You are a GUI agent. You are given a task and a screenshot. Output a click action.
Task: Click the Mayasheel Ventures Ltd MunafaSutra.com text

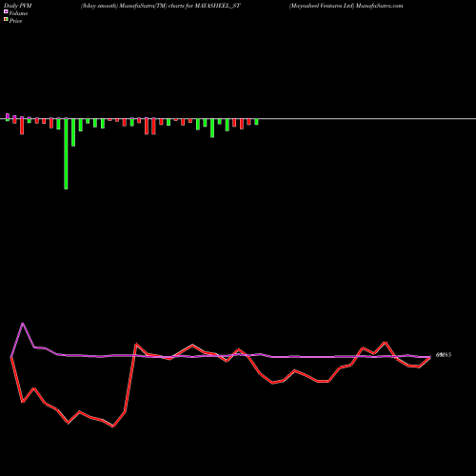pos(346,6)
